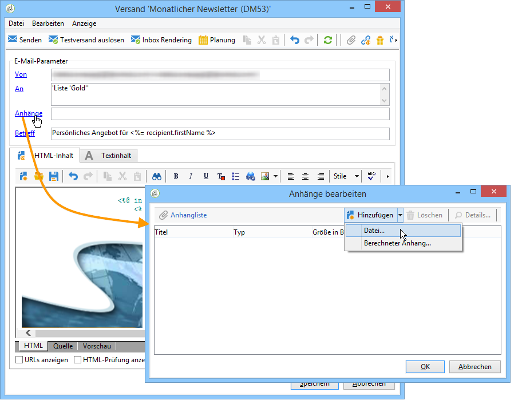Click the orange gift offer icon
The image size is (530, 420).
tap(380, 40)
